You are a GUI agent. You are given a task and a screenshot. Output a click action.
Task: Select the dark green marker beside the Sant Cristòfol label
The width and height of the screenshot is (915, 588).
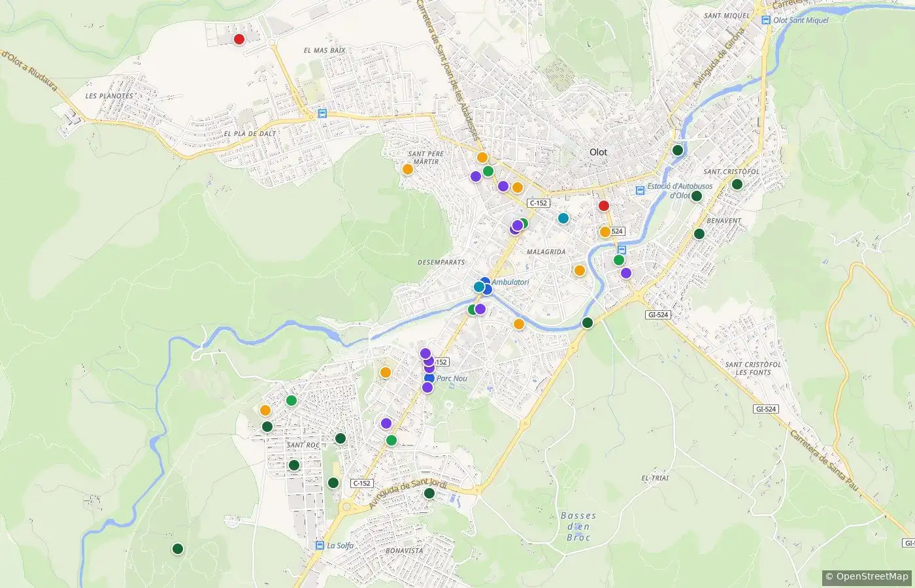[x=737, y=184]
